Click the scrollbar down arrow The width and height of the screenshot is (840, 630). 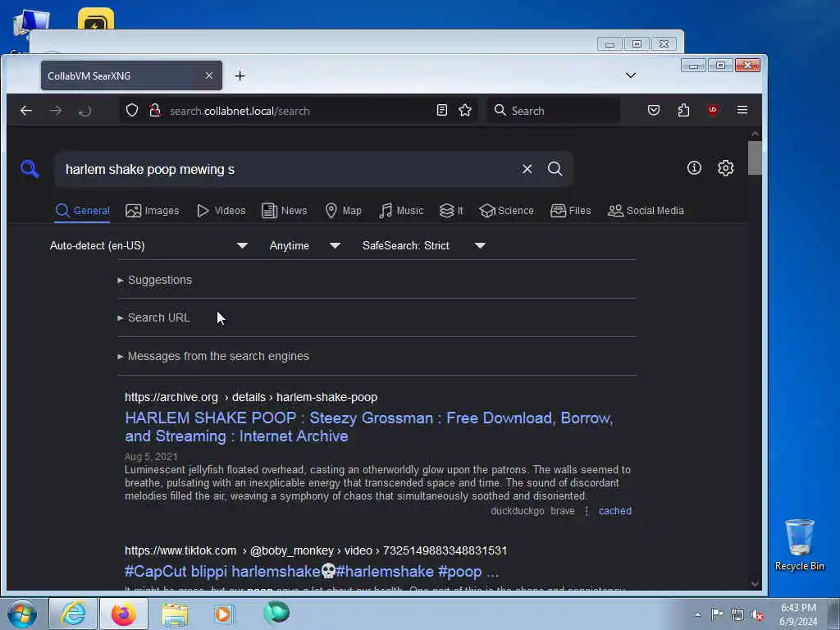pos(755,584)
